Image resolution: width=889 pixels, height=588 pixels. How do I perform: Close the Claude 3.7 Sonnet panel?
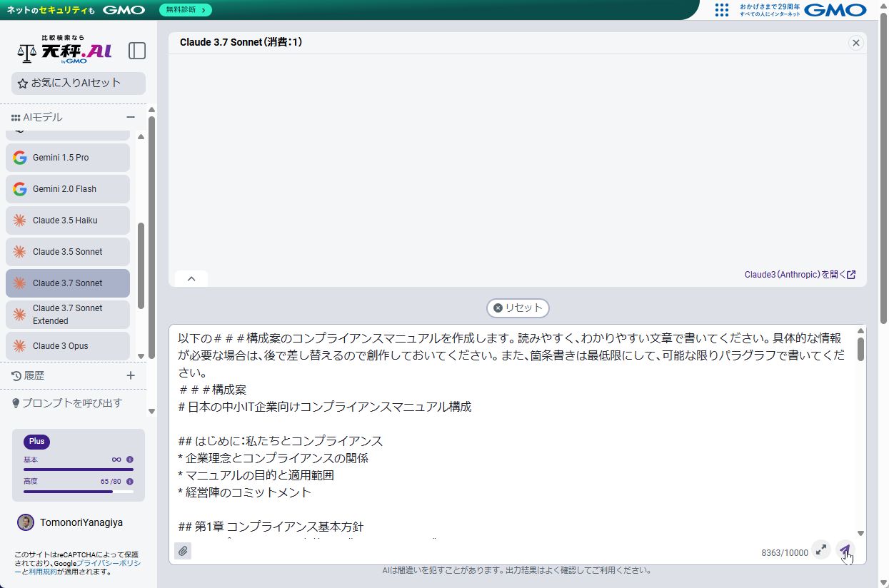[856, 43]
